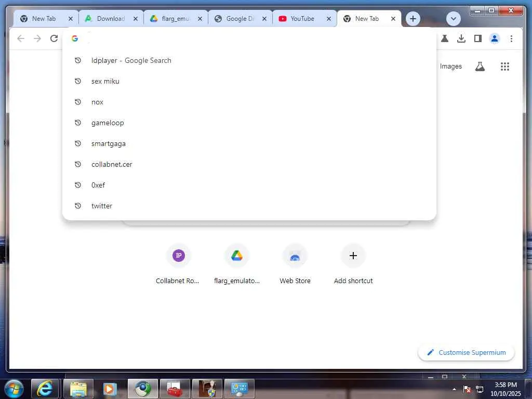Close the Download tab
The width and height of the screenshot is (532, 399).
tap(136, 19)
